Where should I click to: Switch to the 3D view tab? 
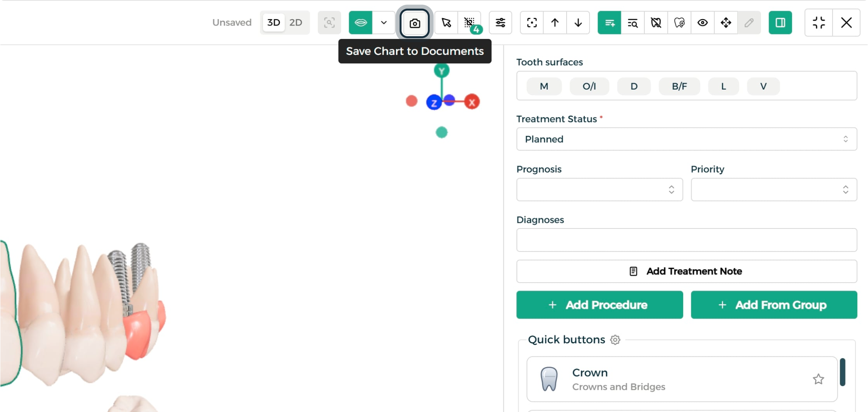point(274,23)
